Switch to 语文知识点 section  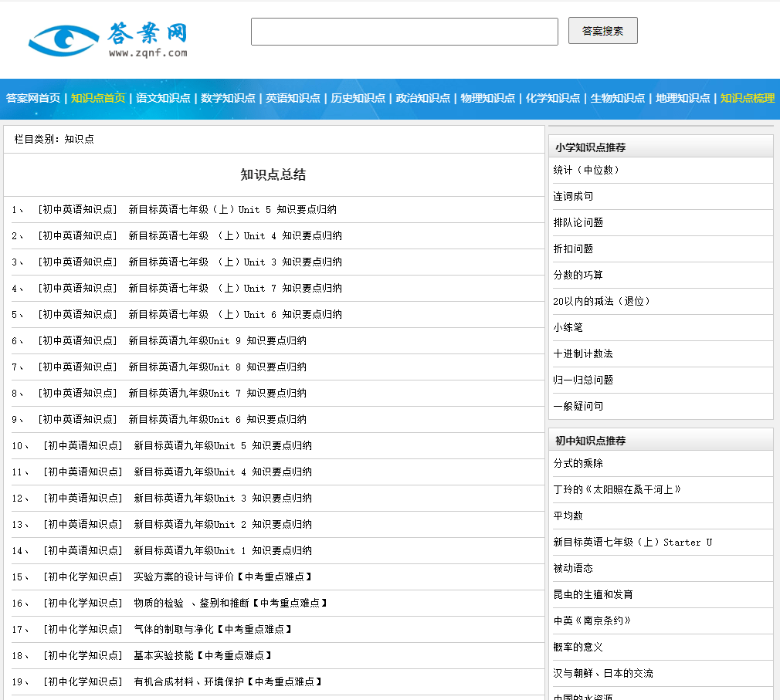coord(161,98)
